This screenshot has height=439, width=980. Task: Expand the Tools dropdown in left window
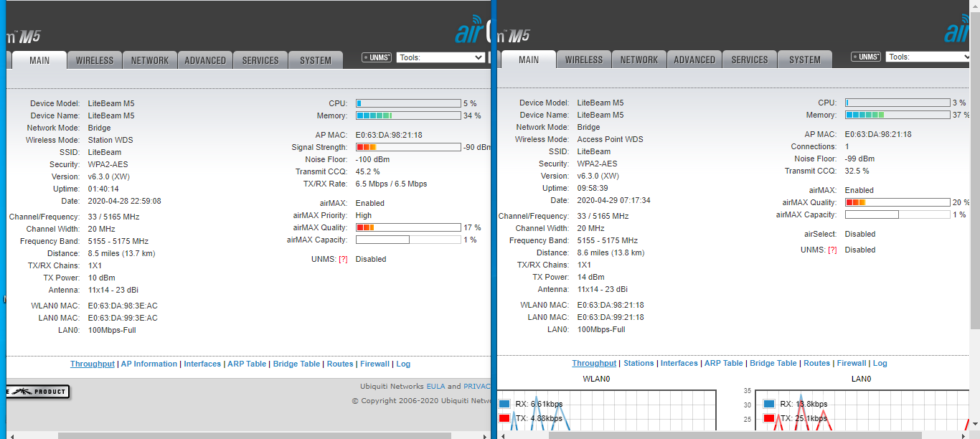[x=440, y=57]
